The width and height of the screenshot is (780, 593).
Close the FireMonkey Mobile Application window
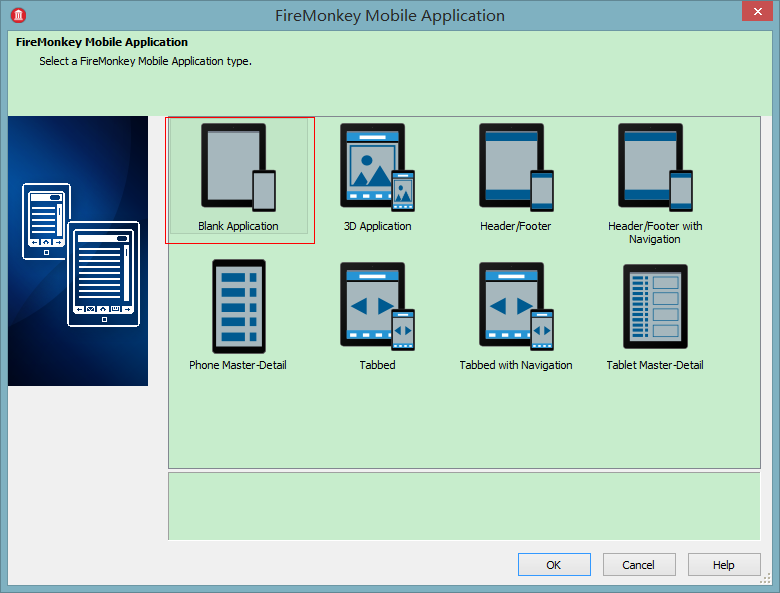(x=757, y=11)
